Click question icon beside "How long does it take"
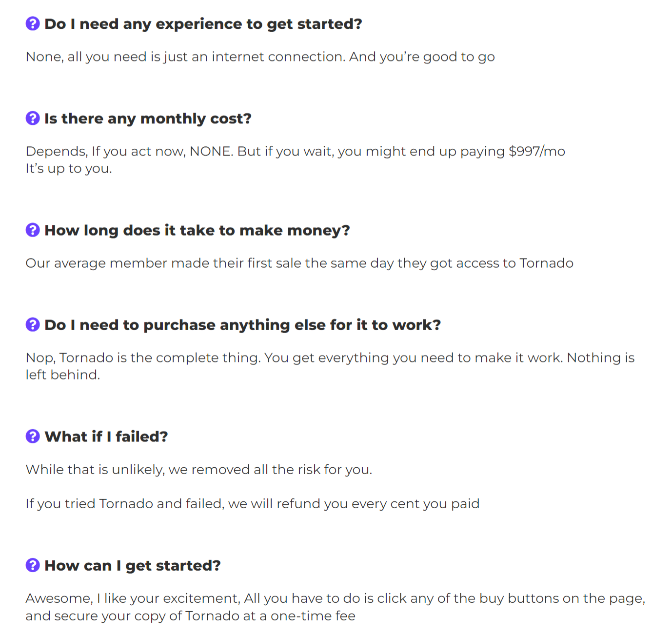The height and width of the screenshot is (635, 672). pos(33,230)
